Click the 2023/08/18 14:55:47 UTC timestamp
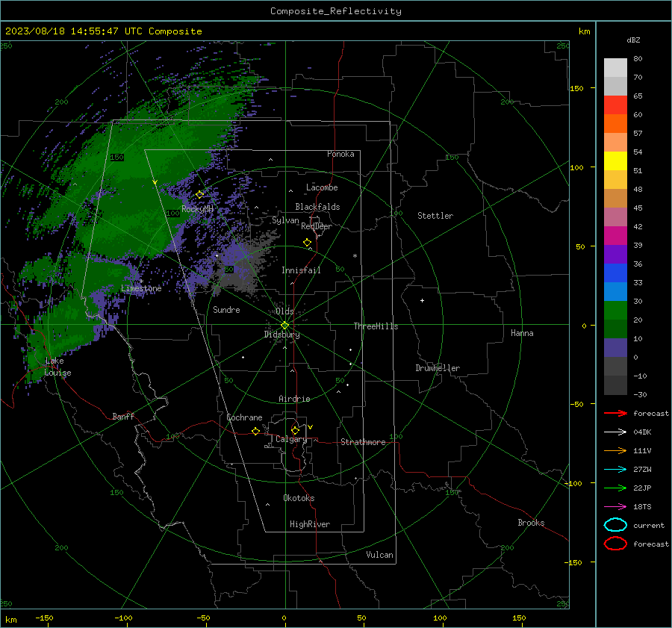This screenshot has height=628, width=672. (x=73, y=31)
